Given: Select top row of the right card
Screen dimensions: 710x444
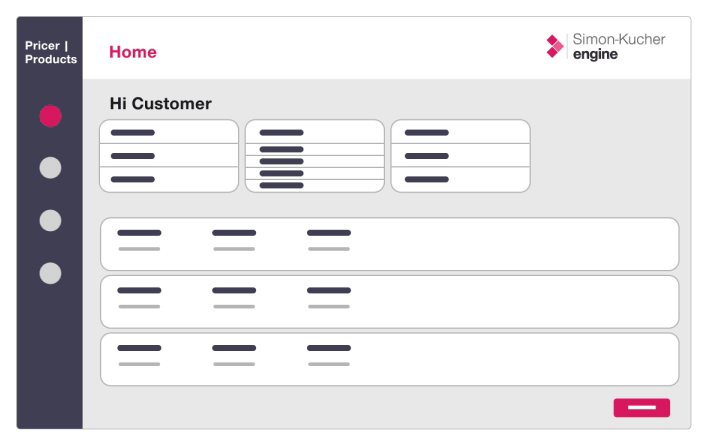Looking at the screenshot, I should click(x=460, y=132).
